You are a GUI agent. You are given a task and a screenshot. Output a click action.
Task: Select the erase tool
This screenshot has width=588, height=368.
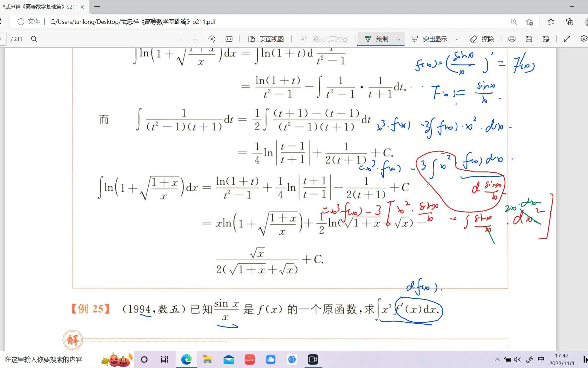point(482,39)
